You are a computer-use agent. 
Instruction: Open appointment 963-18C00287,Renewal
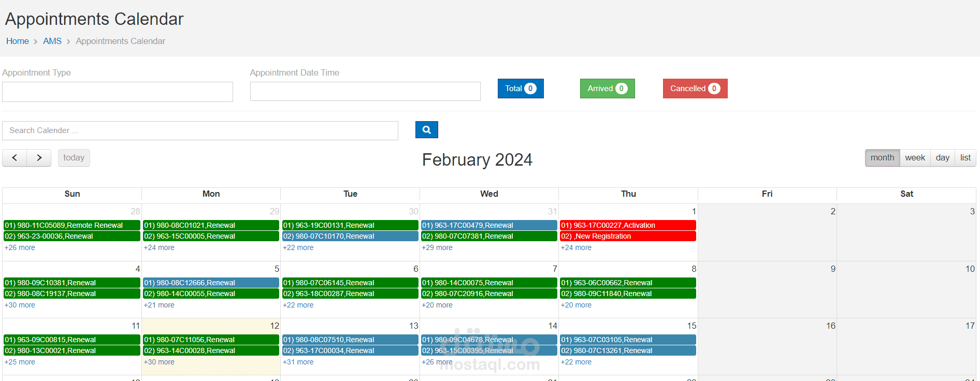tap(350, 294)
